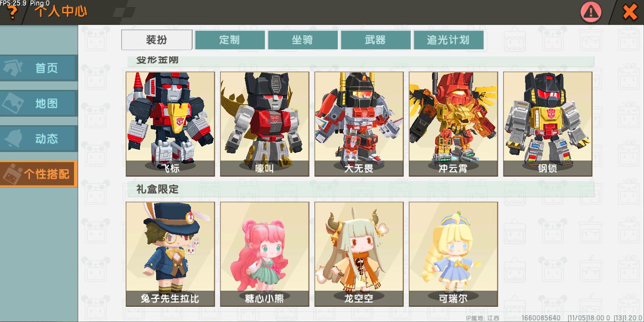Choose the 龙空空 skin card
This screenshot has width=644, height=322.
359,254
